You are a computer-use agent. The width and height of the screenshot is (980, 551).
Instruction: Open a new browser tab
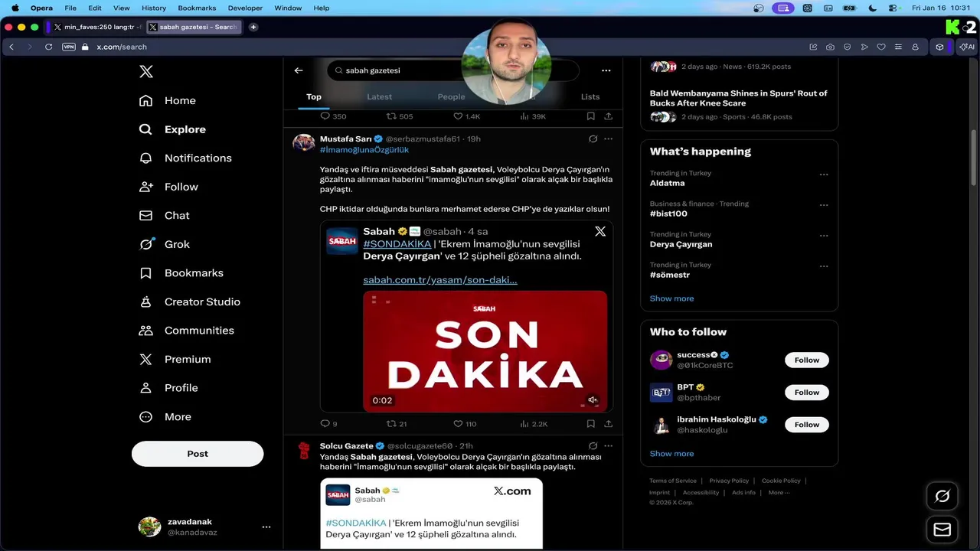click(253, 27)
